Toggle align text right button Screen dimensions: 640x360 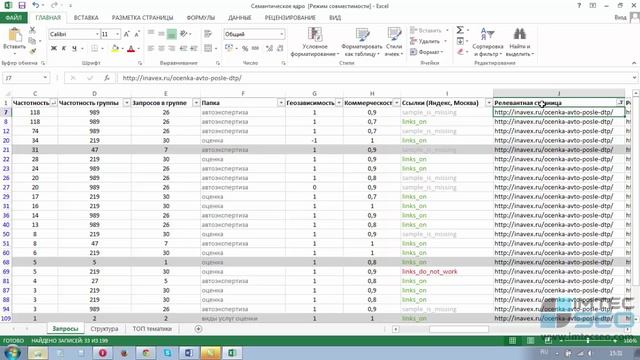(172, 49)
